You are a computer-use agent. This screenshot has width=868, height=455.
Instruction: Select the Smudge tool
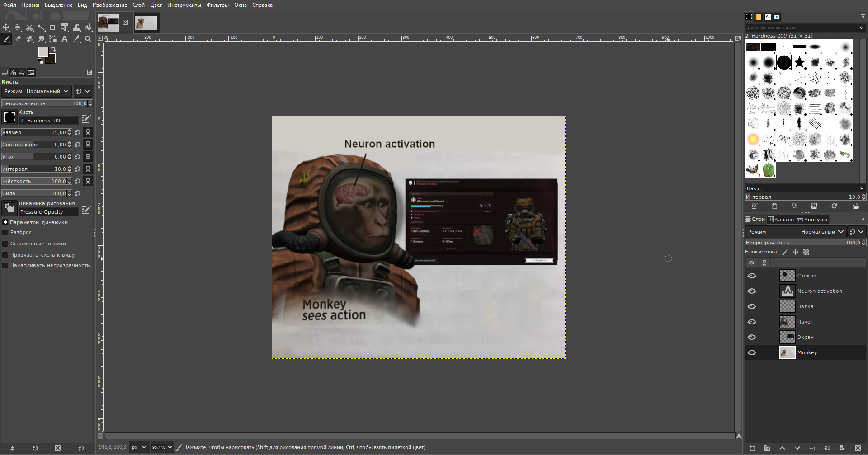[x=41, y=39]
